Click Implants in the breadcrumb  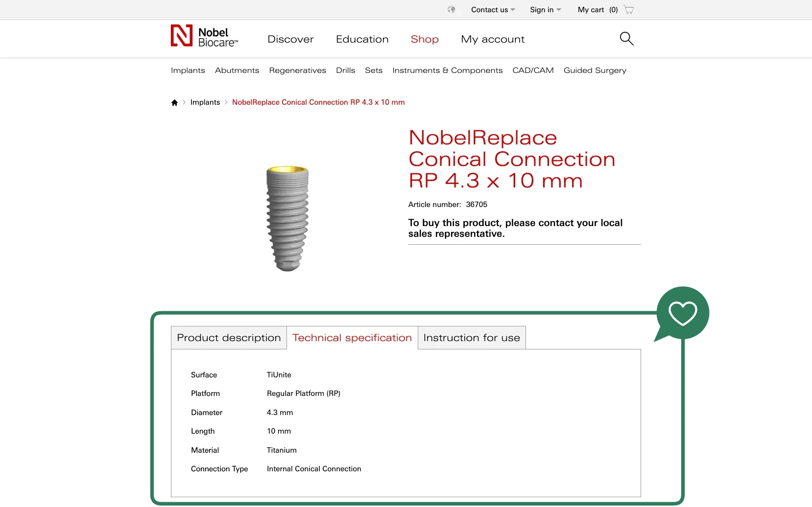tap(205, 102)
